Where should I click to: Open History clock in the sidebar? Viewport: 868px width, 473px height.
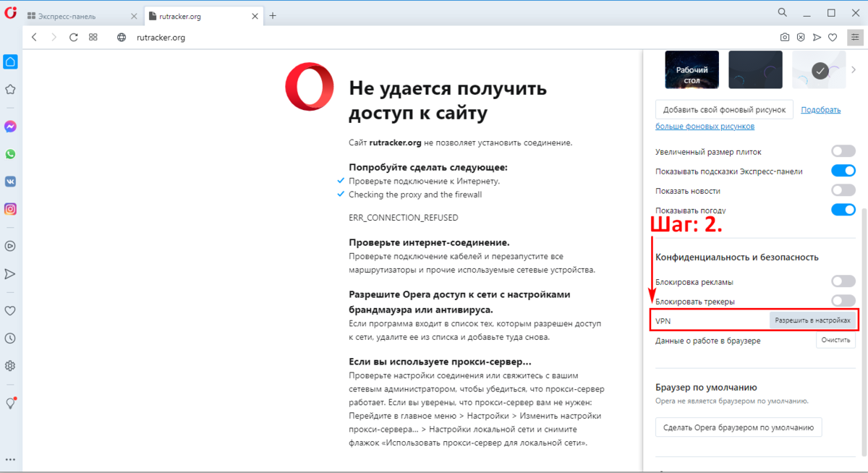[10, 338]
